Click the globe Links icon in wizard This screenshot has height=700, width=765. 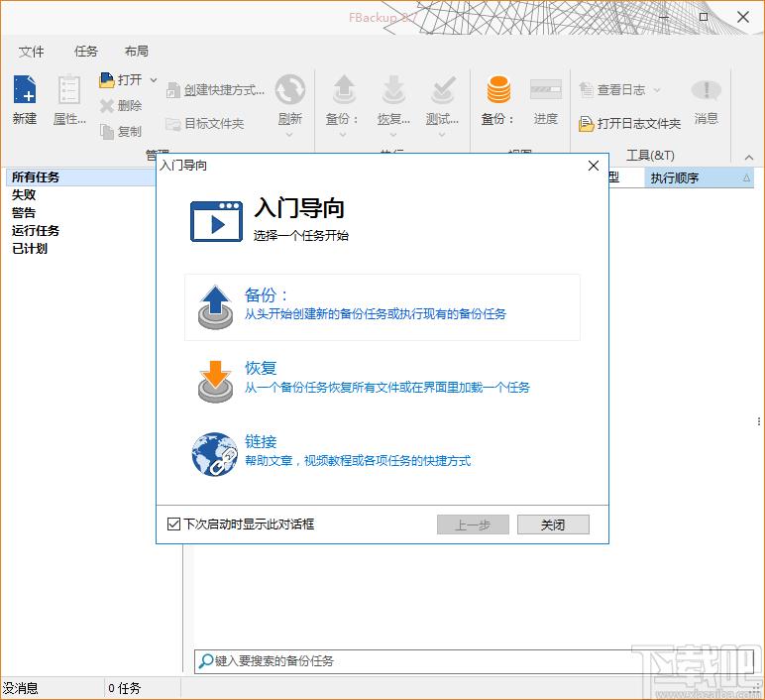214,453
